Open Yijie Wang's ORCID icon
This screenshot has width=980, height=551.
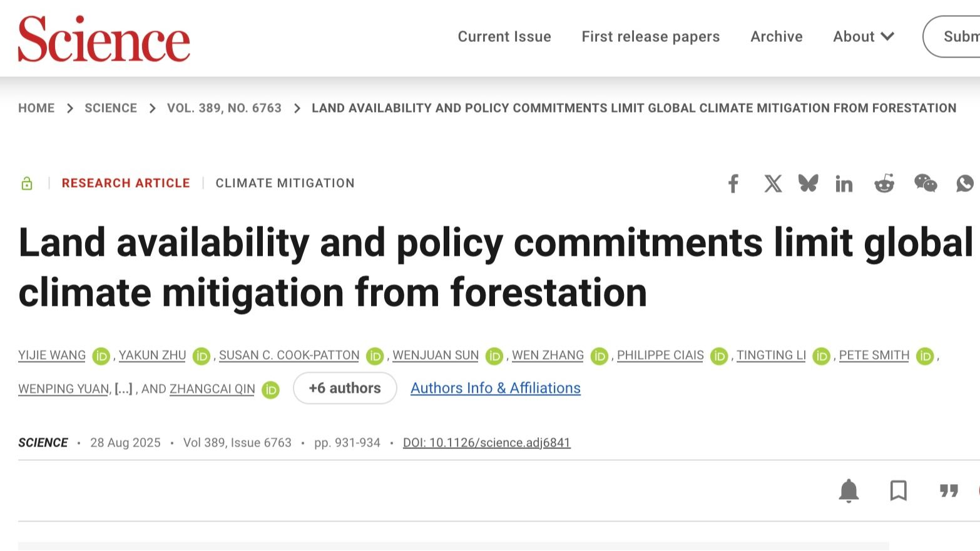click(101, 356)
